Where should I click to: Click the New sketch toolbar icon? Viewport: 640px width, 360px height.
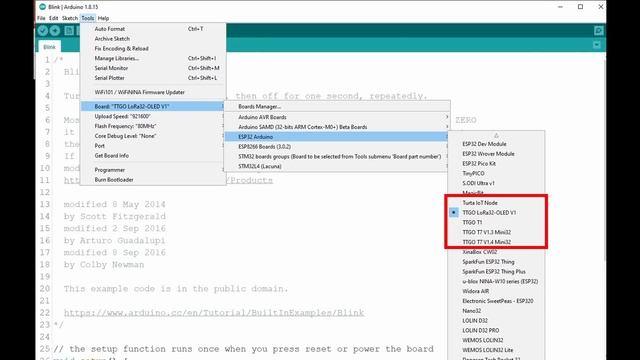click(69, 31)
